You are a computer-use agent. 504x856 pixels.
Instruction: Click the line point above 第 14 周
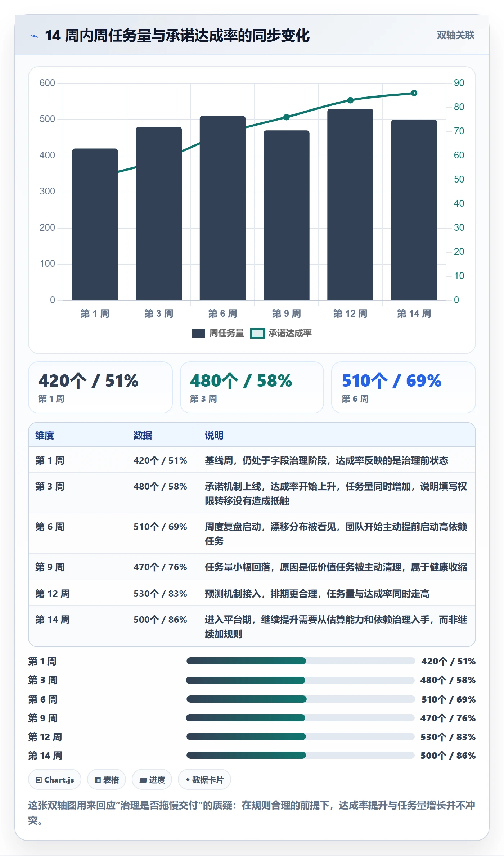tap(414, 93)
